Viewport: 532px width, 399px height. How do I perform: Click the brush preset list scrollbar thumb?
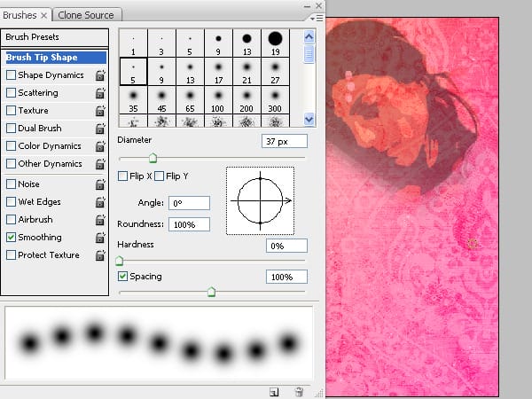coord(309,54)
